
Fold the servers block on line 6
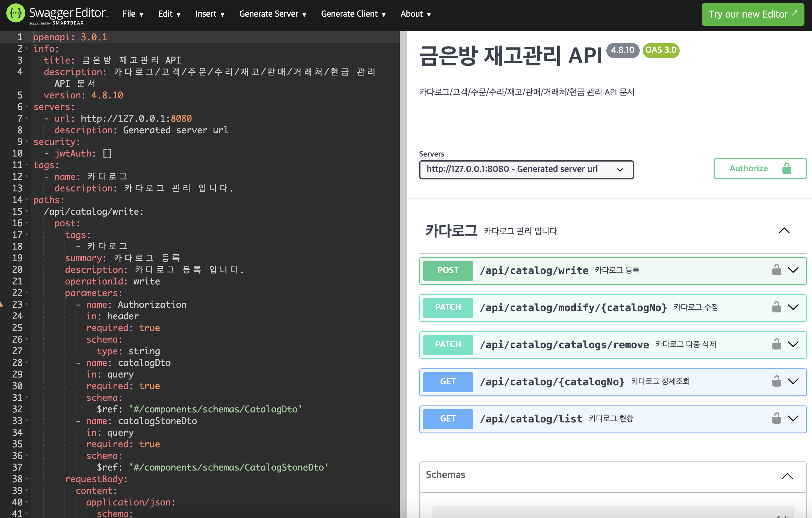pos(27,107)
